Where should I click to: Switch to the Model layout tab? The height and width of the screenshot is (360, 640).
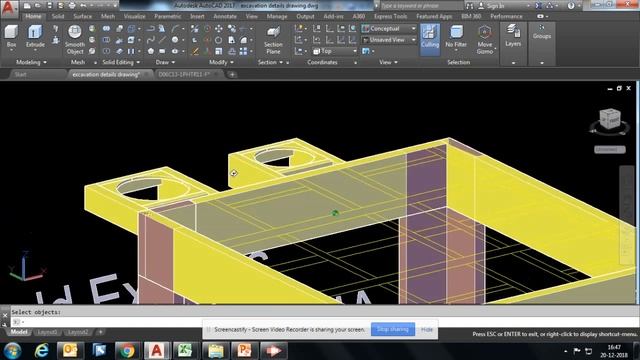coord(19,332)
